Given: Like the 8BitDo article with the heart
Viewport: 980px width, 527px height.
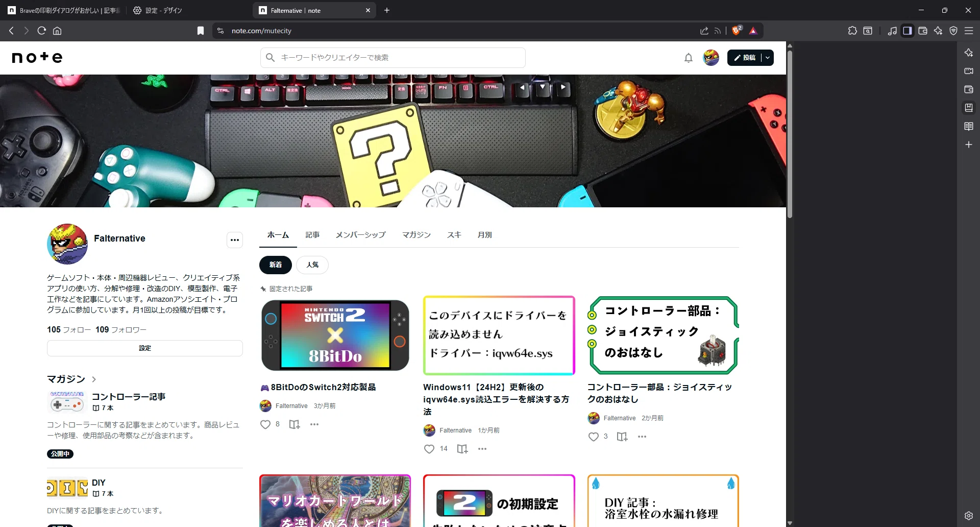Looking at the screenshot, I should [265, 424].
